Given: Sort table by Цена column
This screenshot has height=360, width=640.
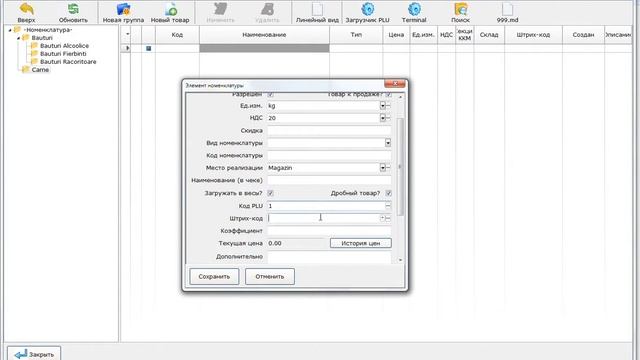Looking at the screenshot, I should pos(396,35).
